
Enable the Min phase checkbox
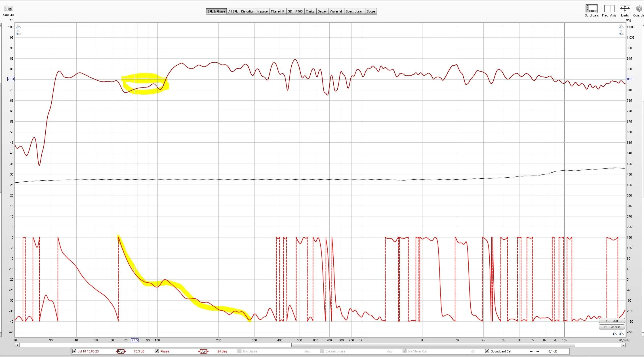[x=239, y=351]
